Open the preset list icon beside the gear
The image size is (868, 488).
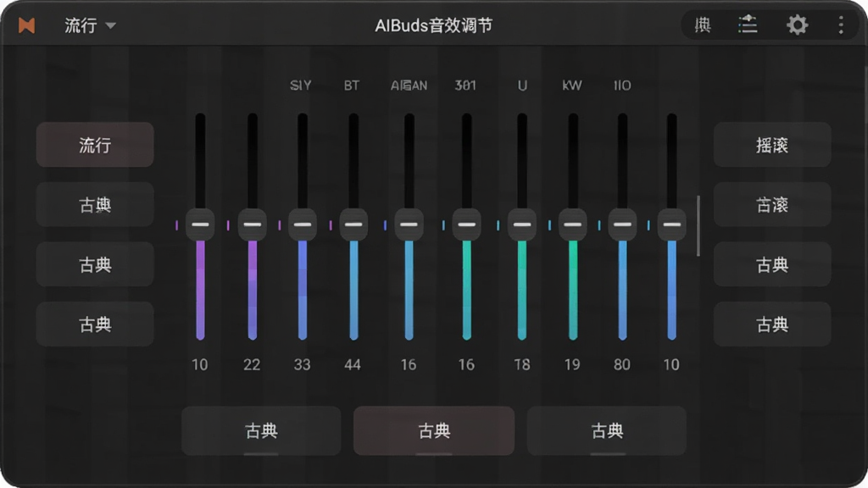[x=748, y=25]
